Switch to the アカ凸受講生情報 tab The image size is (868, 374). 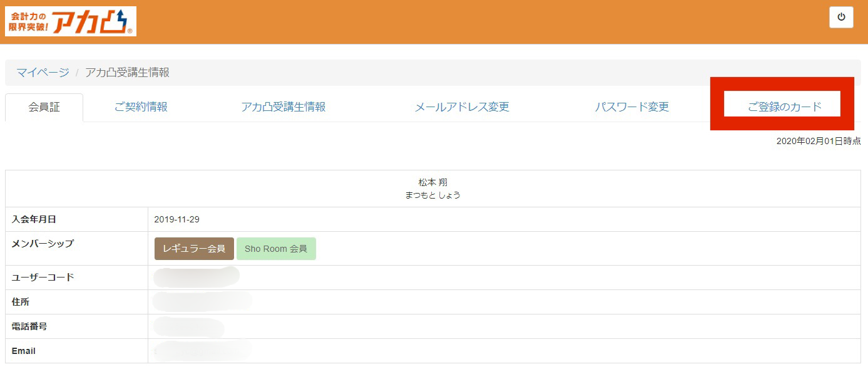coord(283,106)
